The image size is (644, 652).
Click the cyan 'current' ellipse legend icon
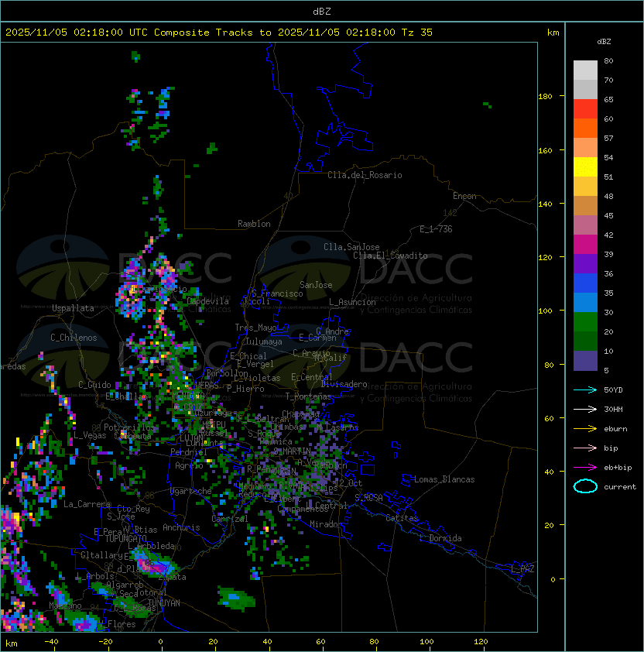point(585,486)
